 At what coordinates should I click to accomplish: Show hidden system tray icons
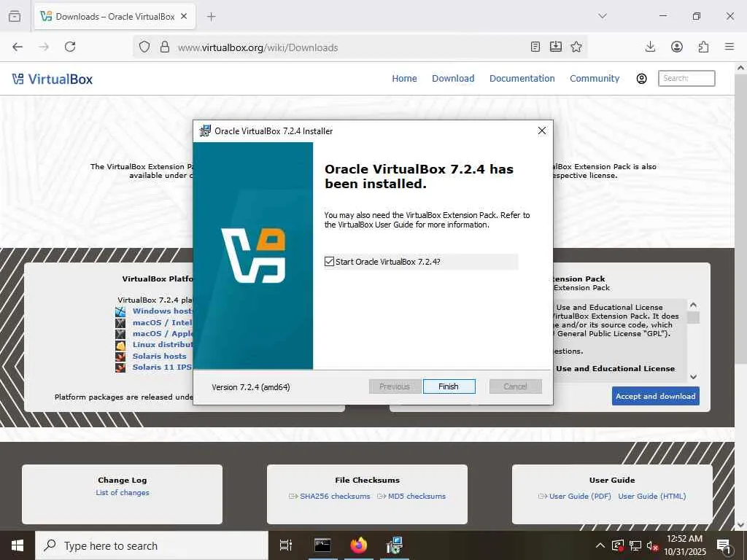600,545
